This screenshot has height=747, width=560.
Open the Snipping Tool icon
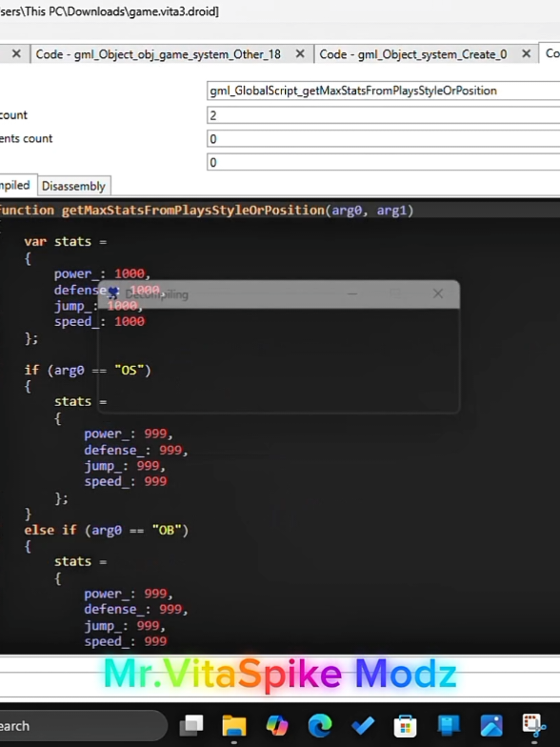coord(533,726)
